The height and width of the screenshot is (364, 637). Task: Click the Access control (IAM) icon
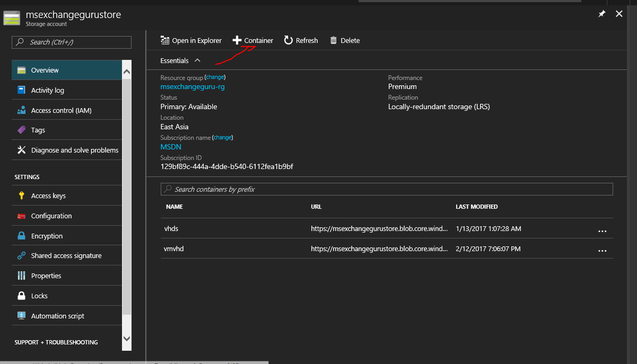coord(22,110)
